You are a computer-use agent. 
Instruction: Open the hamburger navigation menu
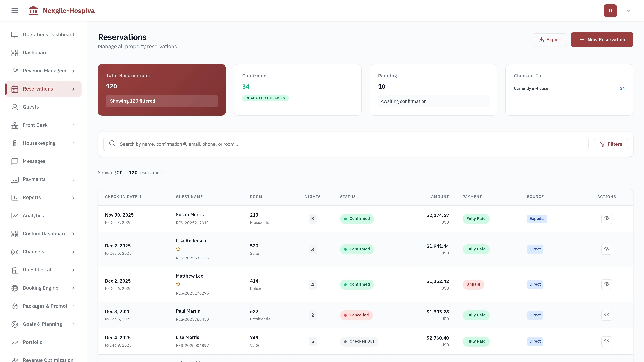(14, 11)
